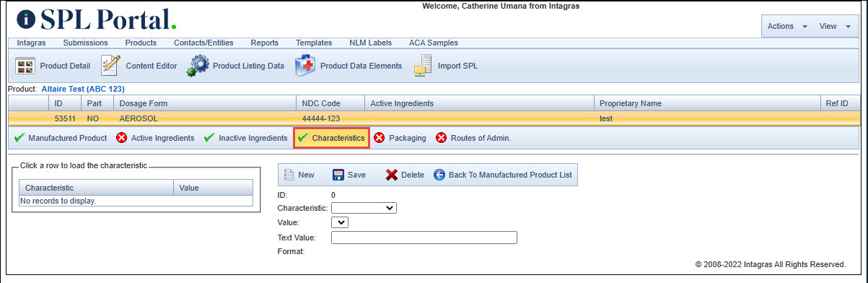
Task: Select the product row with ID 53511
Action: [434, 118]
